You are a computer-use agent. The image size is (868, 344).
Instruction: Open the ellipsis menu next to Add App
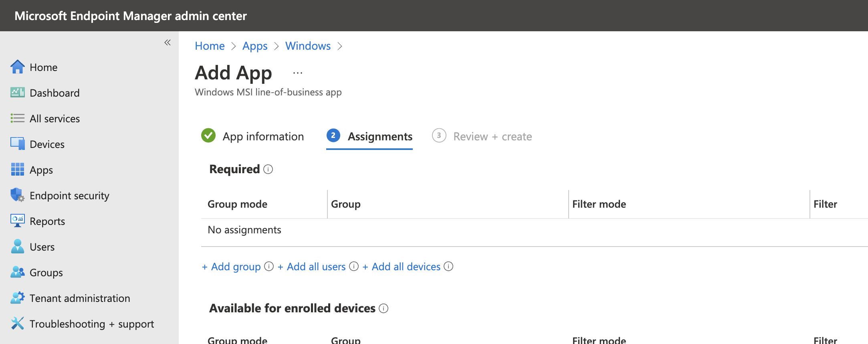(x=298, y=73)
